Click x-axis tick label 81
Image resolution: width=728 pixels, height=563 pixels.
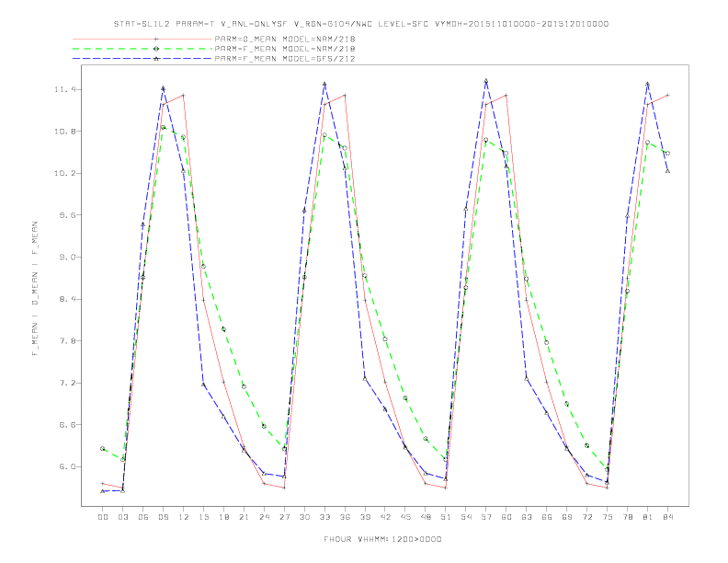(648, 517)
